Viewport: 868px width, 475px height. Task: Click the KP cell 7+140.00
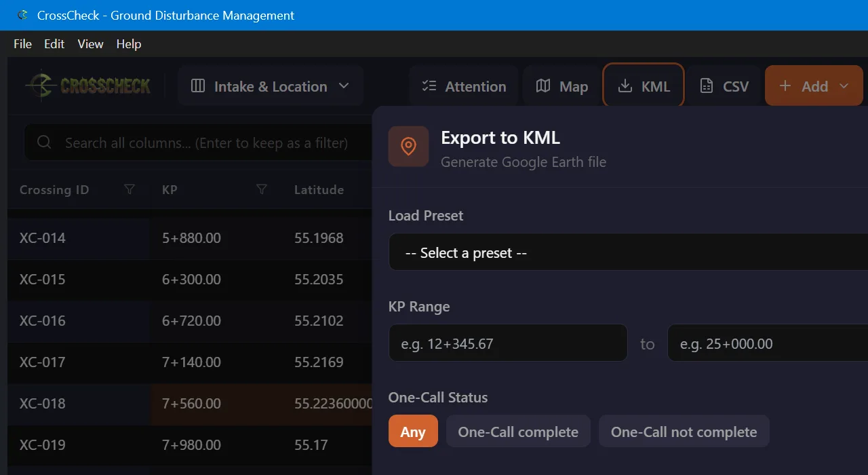[x=191, y=362]
